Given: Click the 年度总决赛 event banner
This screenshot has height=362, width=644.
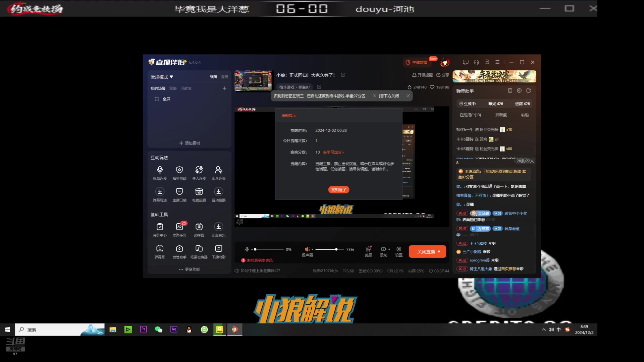Looking at the screenshot, I should click(494, 76).
